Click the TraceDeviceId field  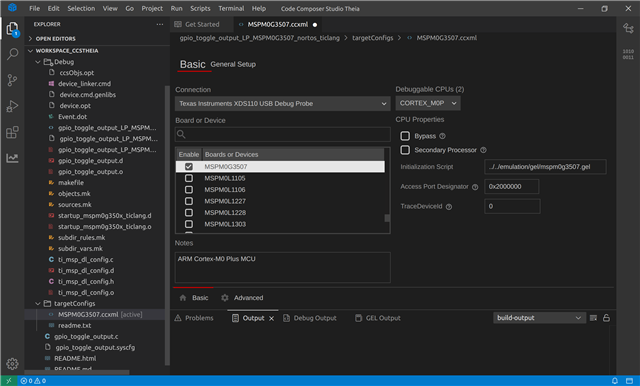pos(512,206)
